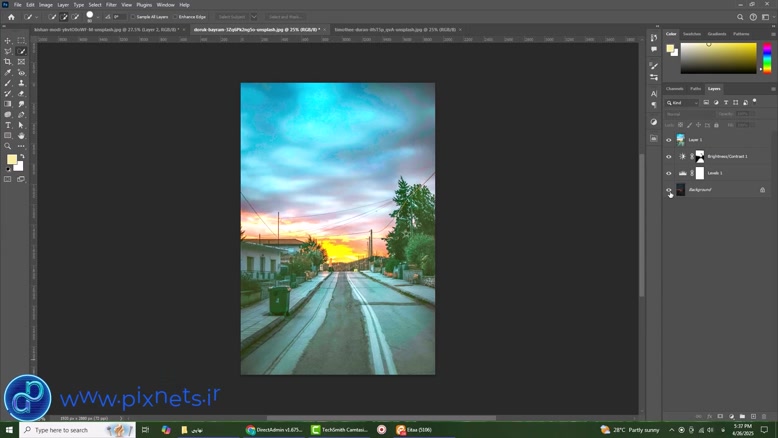Select the Quick Selection tool in toolbox
Image resolution: width=778 pixels, height=438 pixels.
(21, 51)
